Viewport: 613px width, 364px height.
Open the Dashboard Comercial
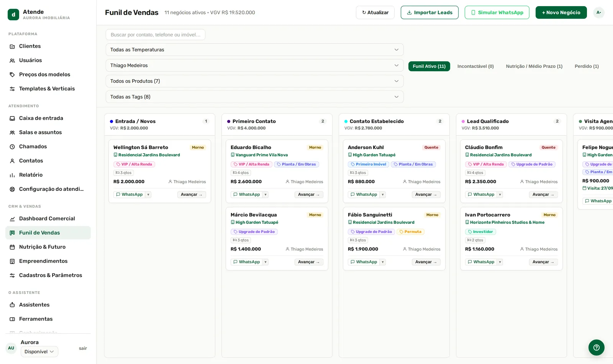48,218
